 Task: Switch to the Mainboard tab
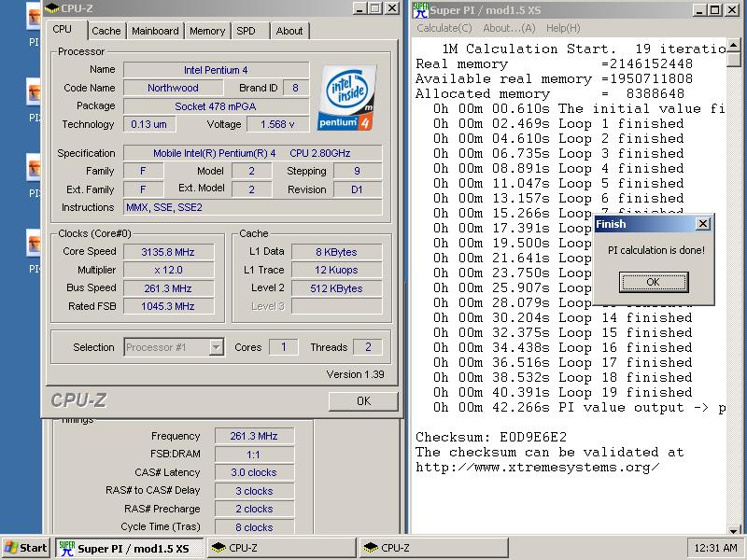click(x=155, y=31)
